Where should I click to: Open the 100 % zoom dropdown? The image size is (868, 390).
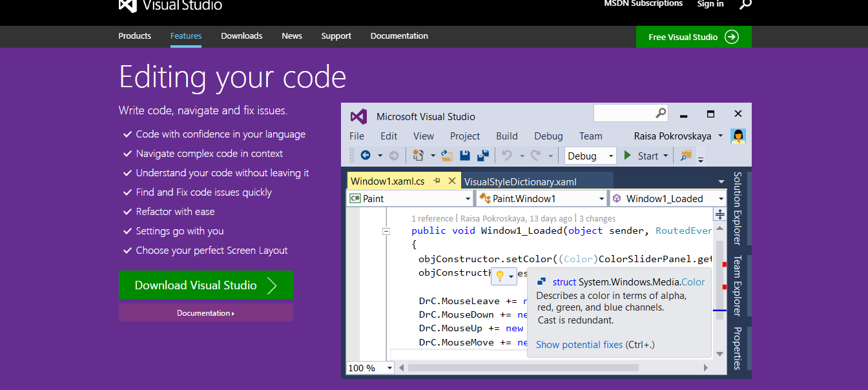(389, 368)
